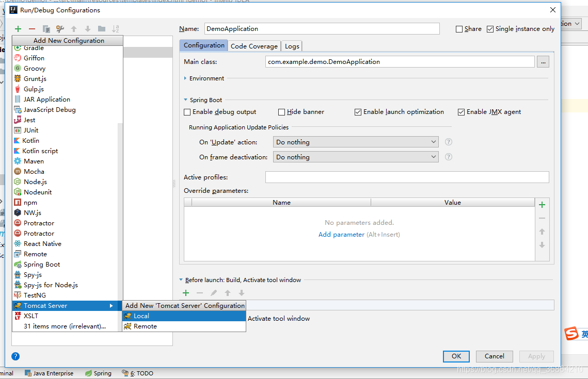Click the Main class input field
The image size is (588, 379).
click(400, 62)
